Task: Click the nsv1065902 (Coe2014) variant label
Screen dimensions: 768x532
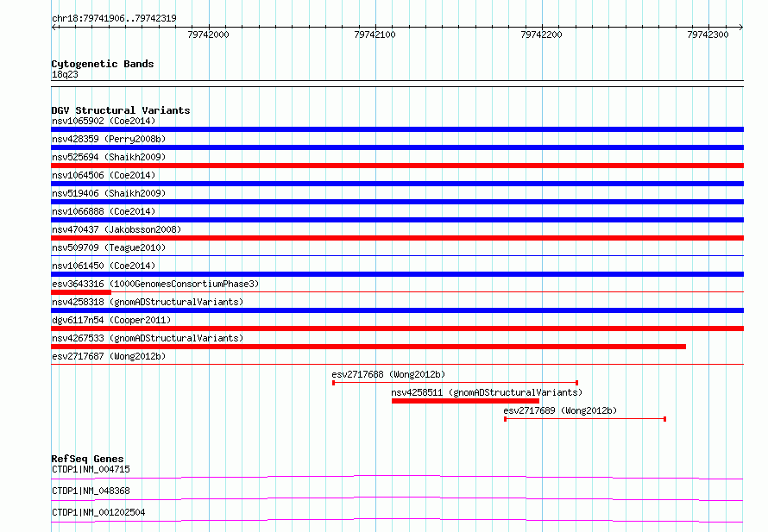Action: [104, 121]
